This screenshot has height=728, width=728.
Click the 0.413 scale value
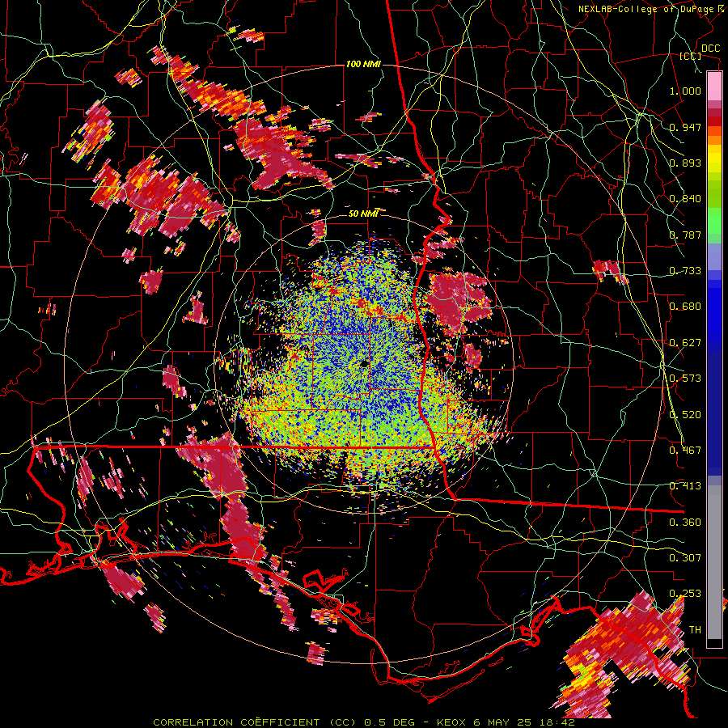685,486
